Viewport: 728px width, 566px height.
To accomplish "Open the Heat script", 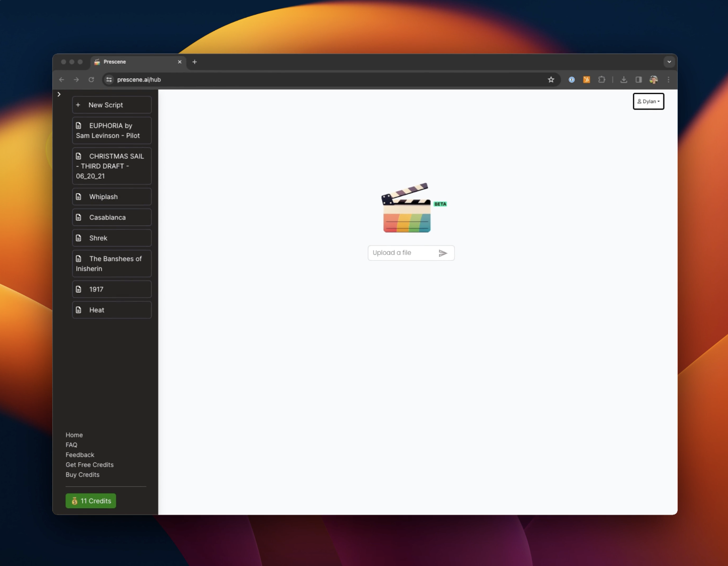I will coord(112,310).
